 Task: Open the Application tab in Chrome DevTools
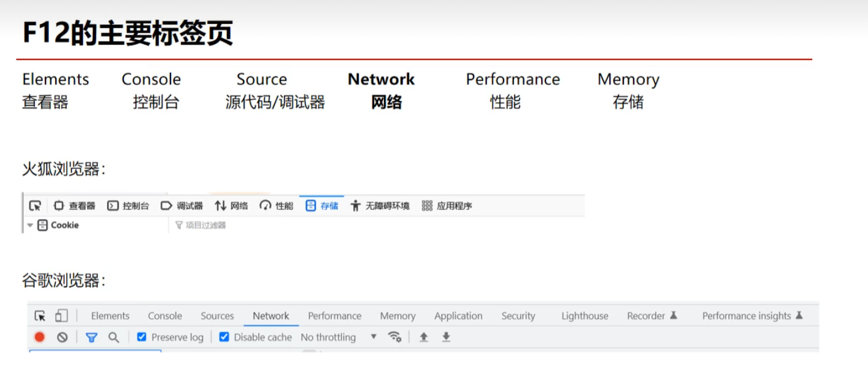[x=458, y=316]
